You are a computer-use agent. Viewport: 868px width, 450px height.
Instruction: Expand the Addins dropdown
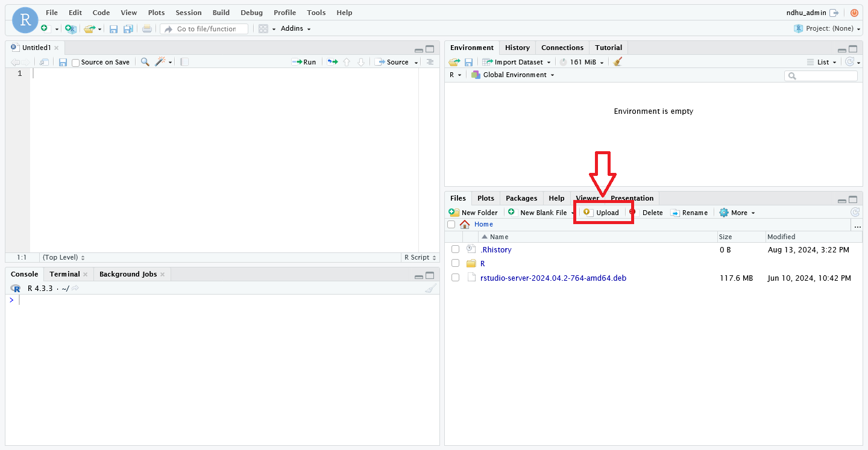(295, 29)
